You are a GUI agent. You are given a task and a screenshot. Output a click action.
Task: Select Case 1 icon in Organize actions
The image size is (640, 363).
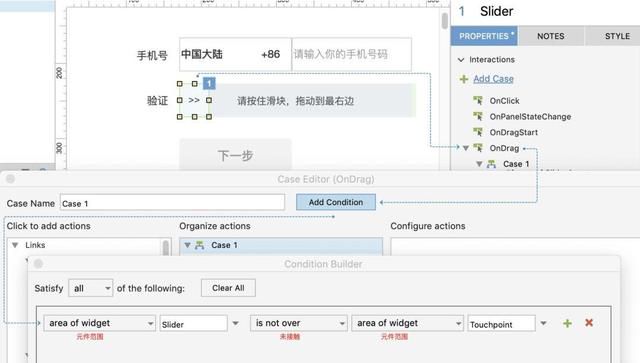200,245
